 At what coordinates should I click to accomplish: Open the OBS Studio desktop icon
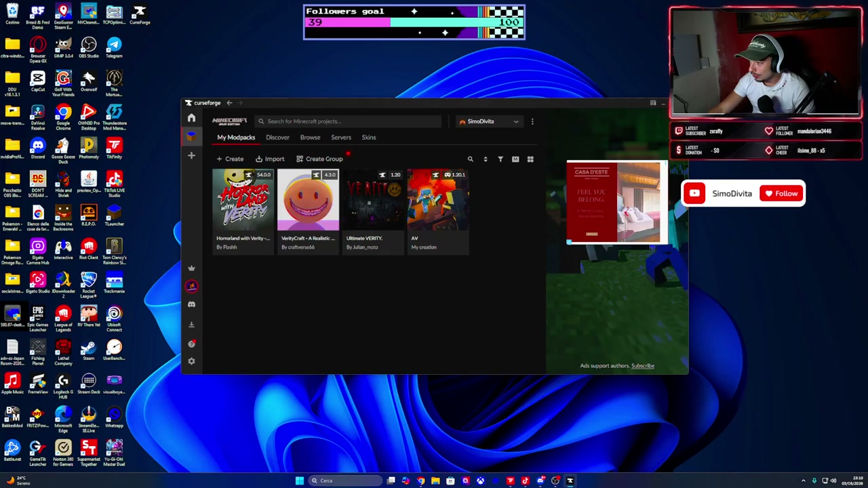point(89,47)
